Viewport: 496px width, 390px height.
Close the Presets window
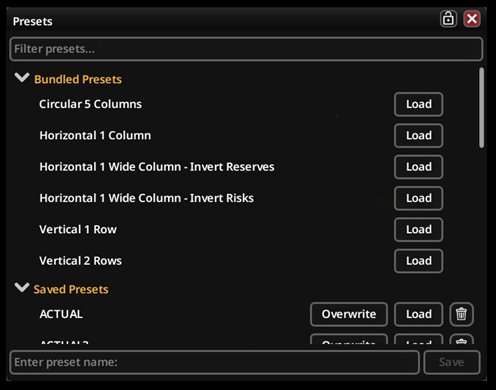tap(472, 19)
